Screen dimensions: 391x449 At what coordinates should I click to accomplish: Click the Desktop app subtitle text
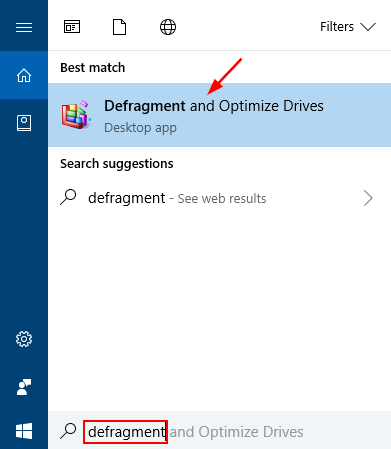(140, 128)
